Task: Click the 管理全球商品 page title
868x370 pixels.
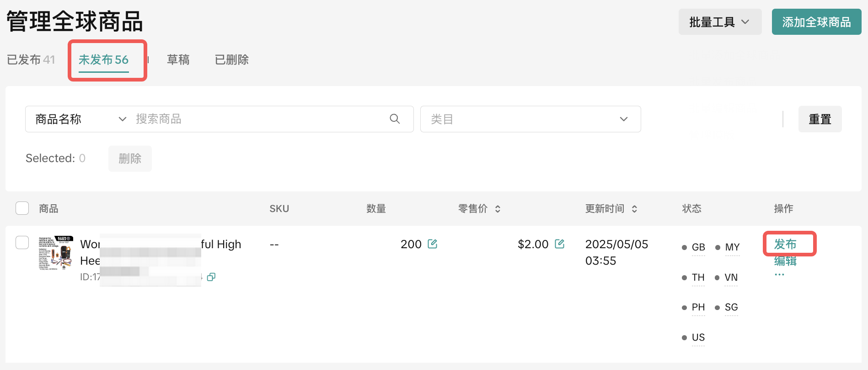Action: (75, 22)
